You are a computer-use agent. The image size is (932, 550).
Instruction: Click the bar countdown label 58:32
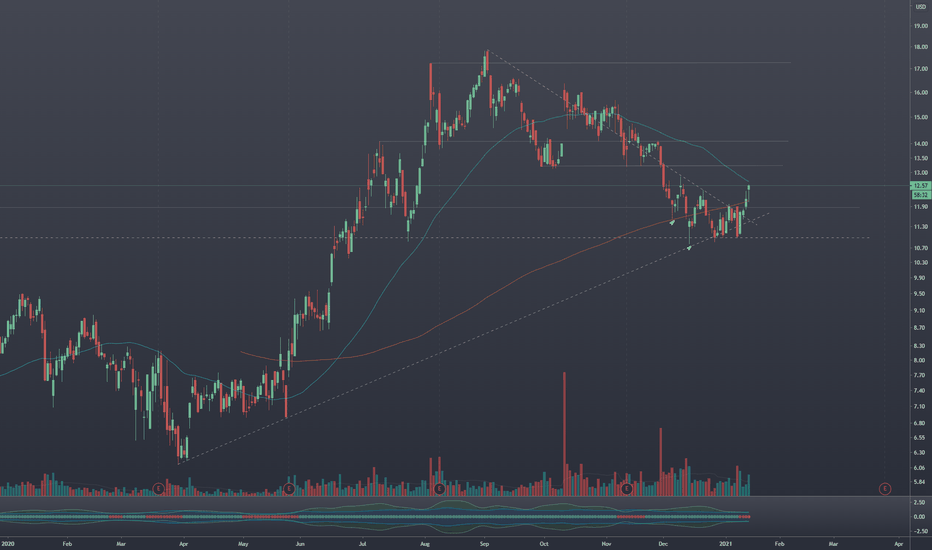921,194
